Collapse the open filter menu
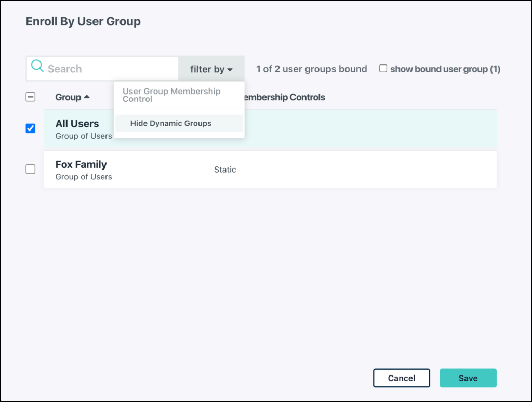This screenshot has height=402, width=532. click(x=211, y=68)
